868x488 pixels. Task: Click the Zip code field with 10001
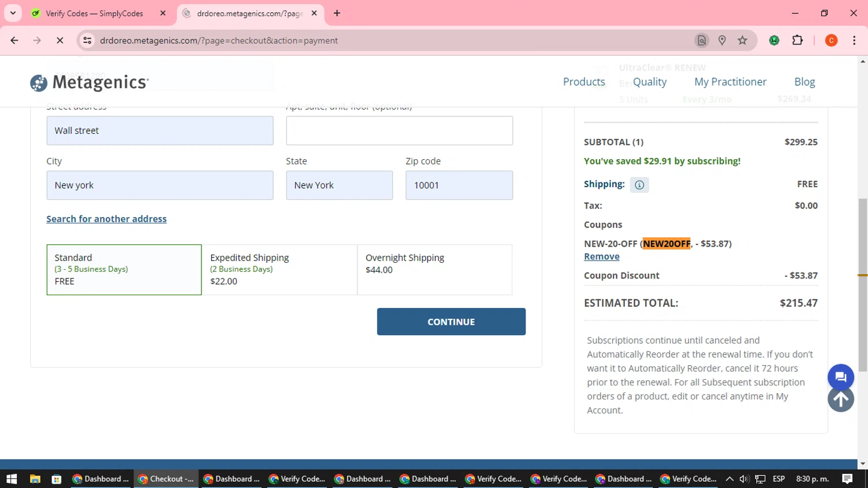click(x=459, y=185)
